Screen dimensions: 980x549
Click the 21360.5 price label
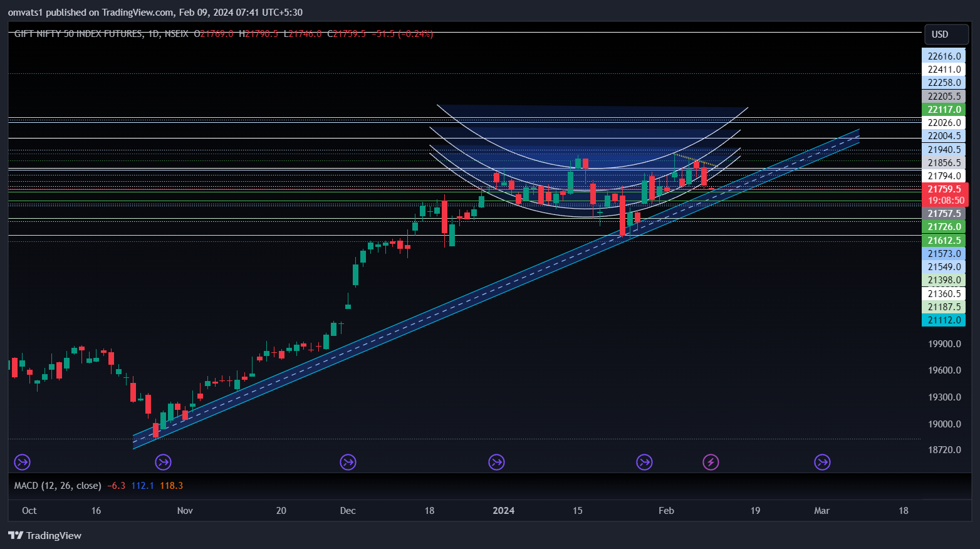point(944,294)
